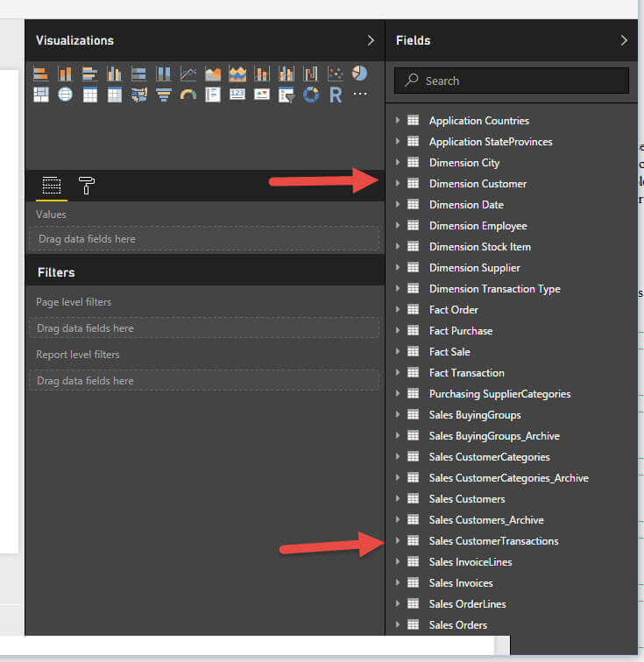Expand the Dimension Transaction Type table
Image resolution: width=644 pixels, height=662 pixels.
pyautogui.click(x=398, y=289)
